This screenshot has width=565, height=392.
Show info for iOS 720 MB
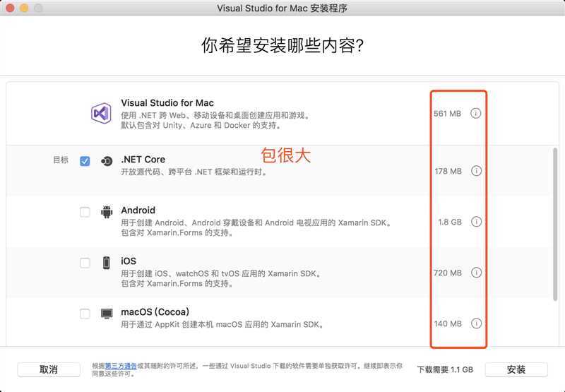tap(476, 273)
